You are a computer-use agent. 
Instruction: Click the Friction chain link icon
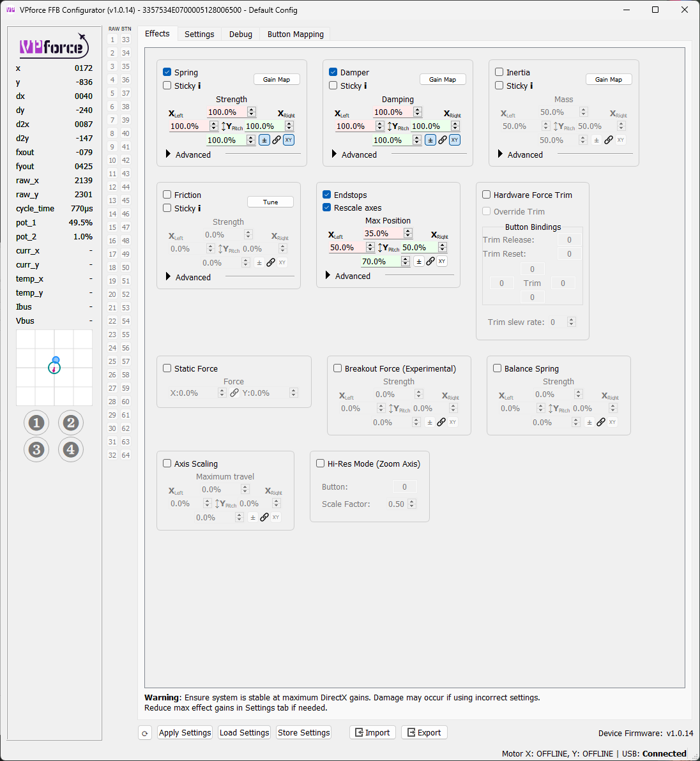(x=271, y=262)
